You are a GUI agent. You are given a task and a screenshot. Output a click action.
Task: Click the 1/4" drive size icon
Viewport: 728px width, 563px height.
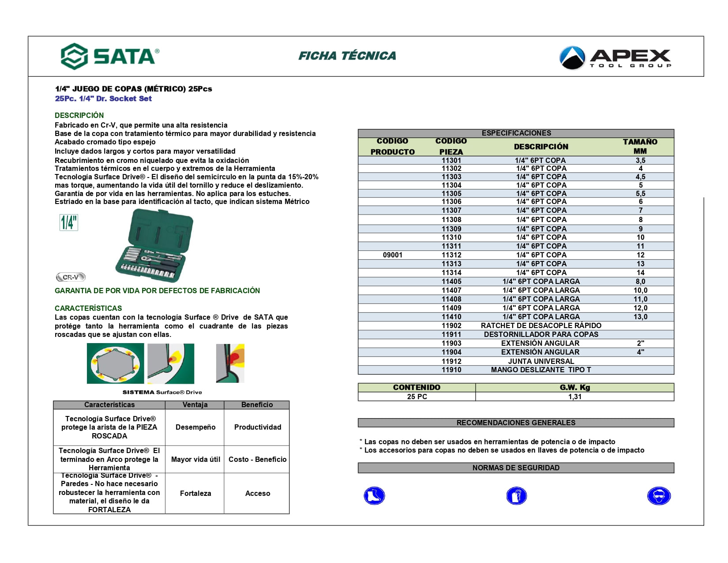pos(69,223)
